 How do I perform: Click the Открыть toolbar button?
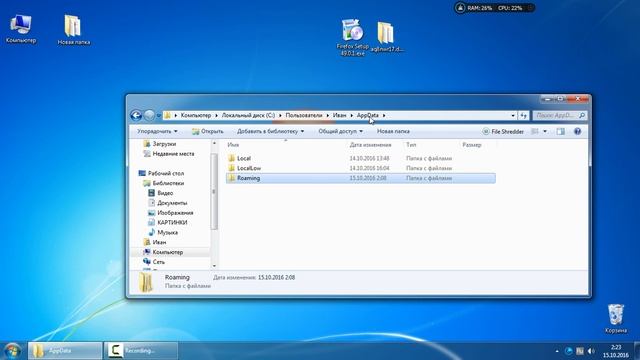click(207, 131)
